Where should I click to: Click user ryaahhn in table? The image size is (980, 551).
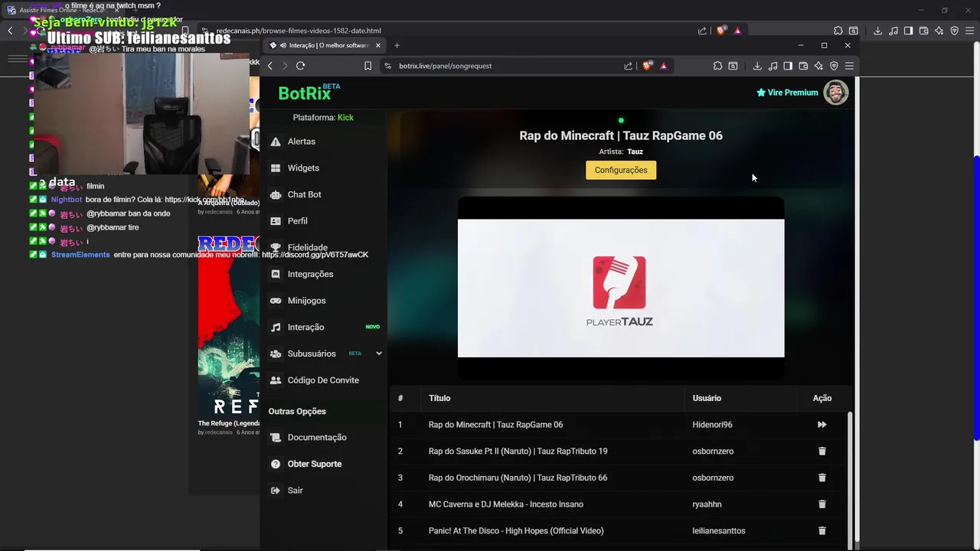(707, 504)
